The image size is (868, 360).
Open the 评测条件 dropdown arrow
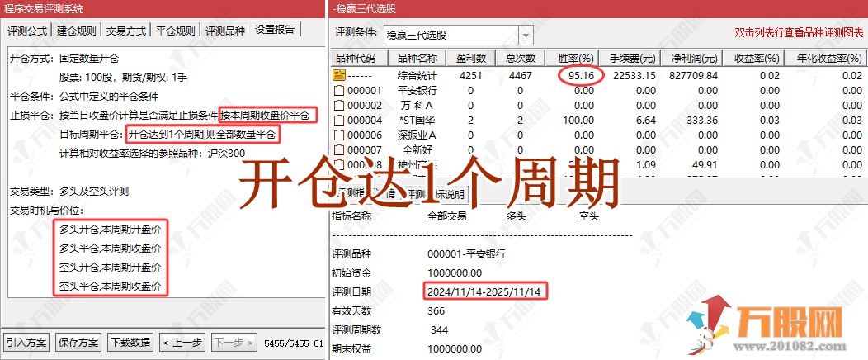(526, 36)
